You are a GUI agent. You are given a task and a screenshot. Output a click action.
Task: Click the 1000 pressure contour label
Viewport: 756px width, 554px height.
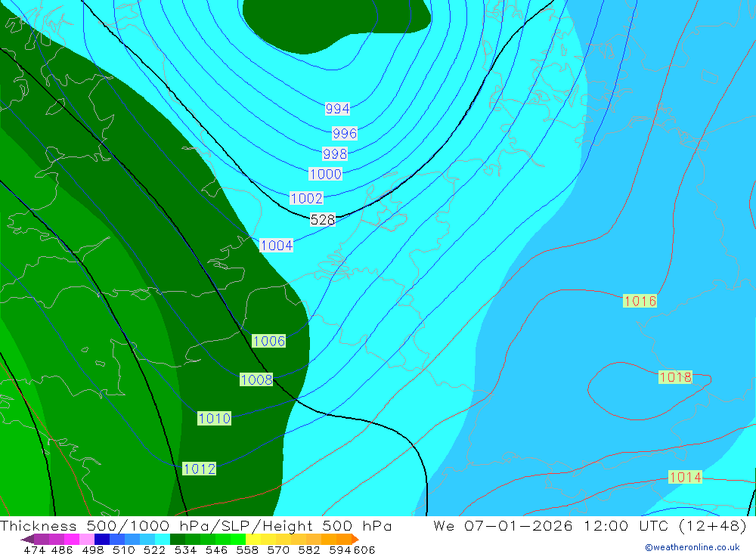pyautogui.click(x=325, y=174)
